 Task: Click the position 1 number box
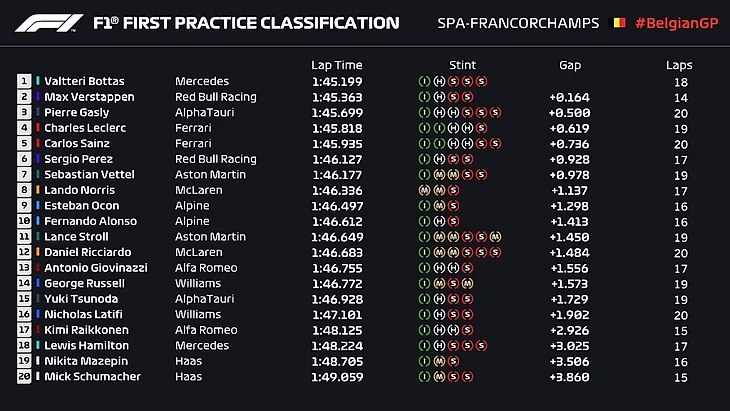[x=24, y=81]
